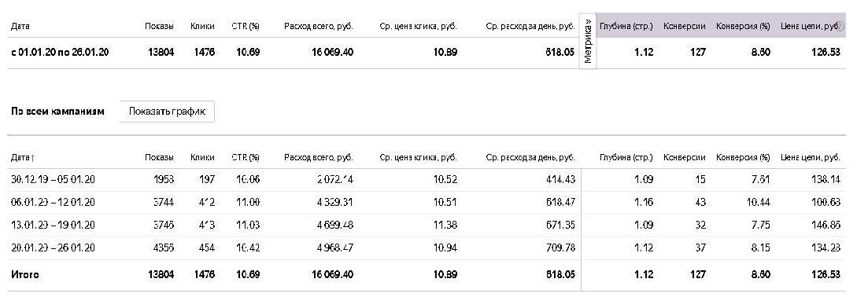Click lower Глубина (стр.) column header
The width and height of the screenshot is (868, 297).
[x=626, y=158]
